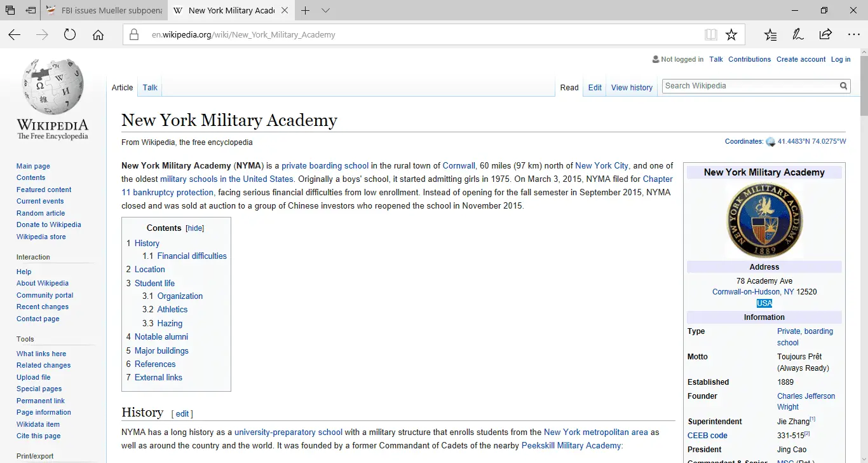868x463 pixels.
Task: Open the Cornwall-on-Hudson link in infobox
Action: coord(746,292)
